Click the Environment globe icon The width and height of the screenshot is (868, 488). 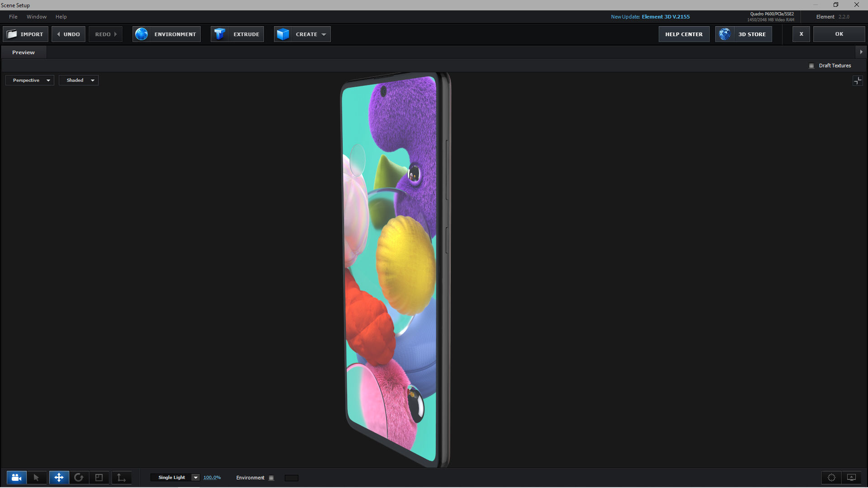pyautogui.click(x=142, y=34)
